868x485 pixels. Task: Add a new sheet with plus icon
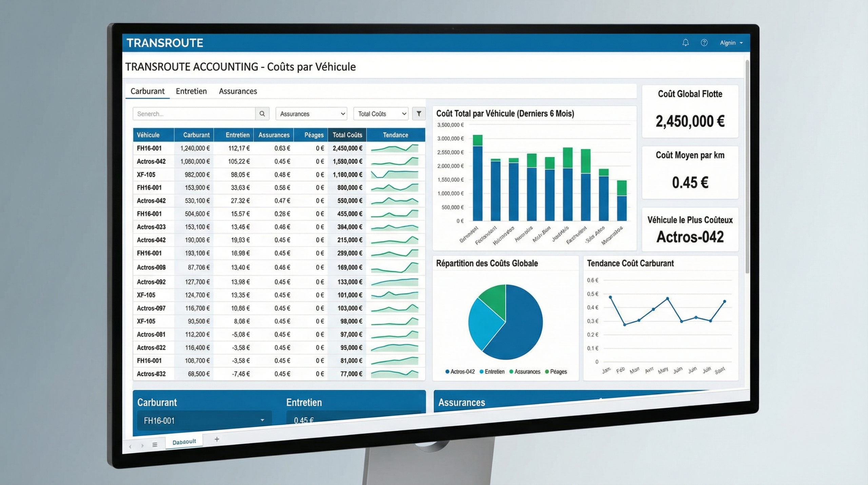click(x=217, y=439)
